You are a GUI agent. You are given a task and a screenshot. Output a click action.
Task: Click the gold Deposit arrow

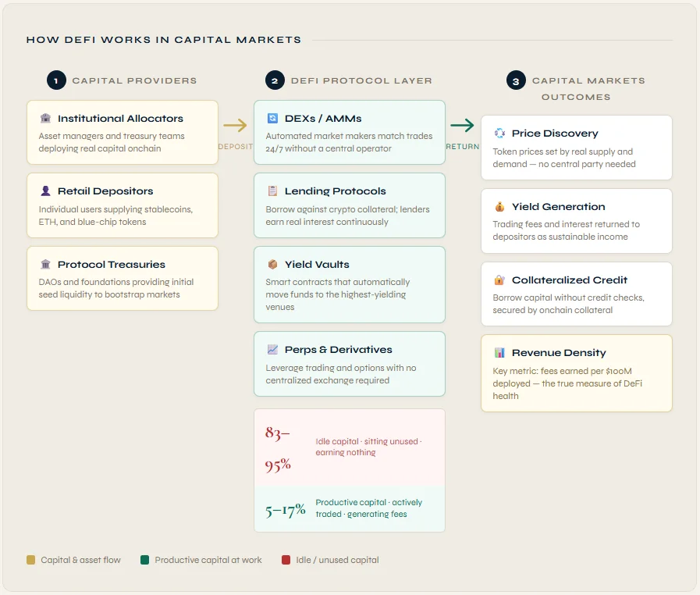coord(235,125)
